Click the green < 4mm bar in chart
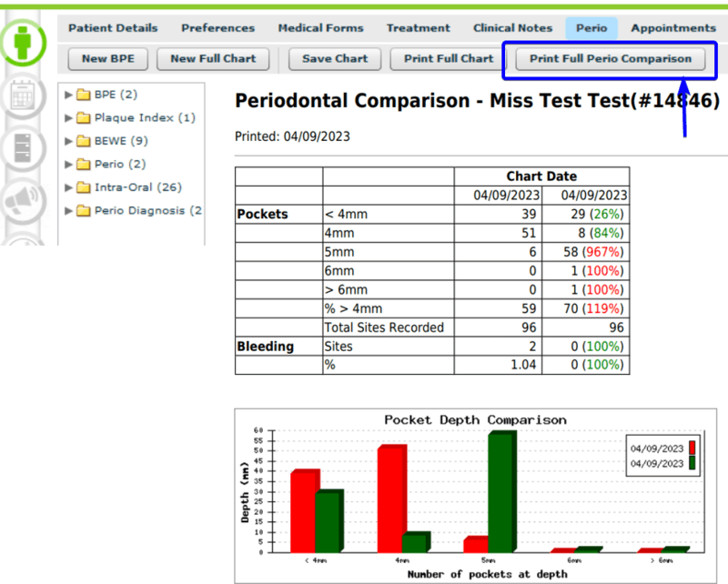This screenshot has height=584, width=728. [x=329, y=521]
